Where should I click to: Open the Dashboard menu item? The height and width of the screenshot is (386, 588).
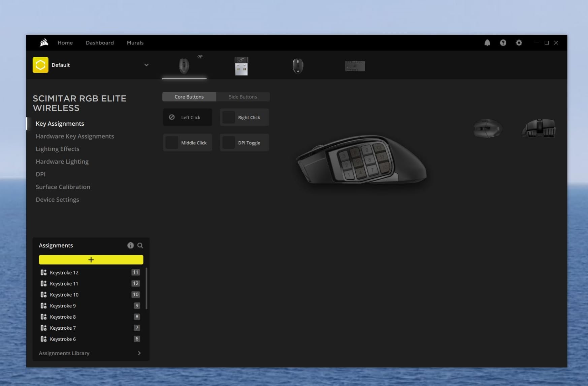tap(100, 43)
